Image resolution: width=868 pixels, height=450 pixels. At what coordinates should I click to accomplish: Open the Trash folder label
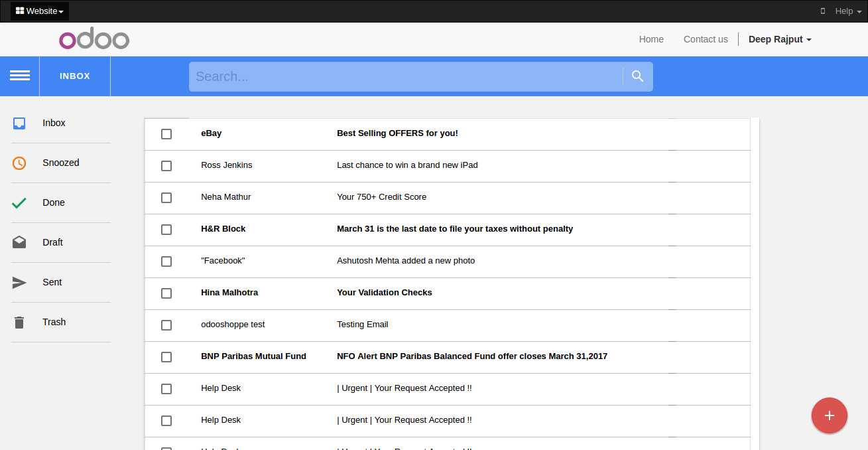54,322
